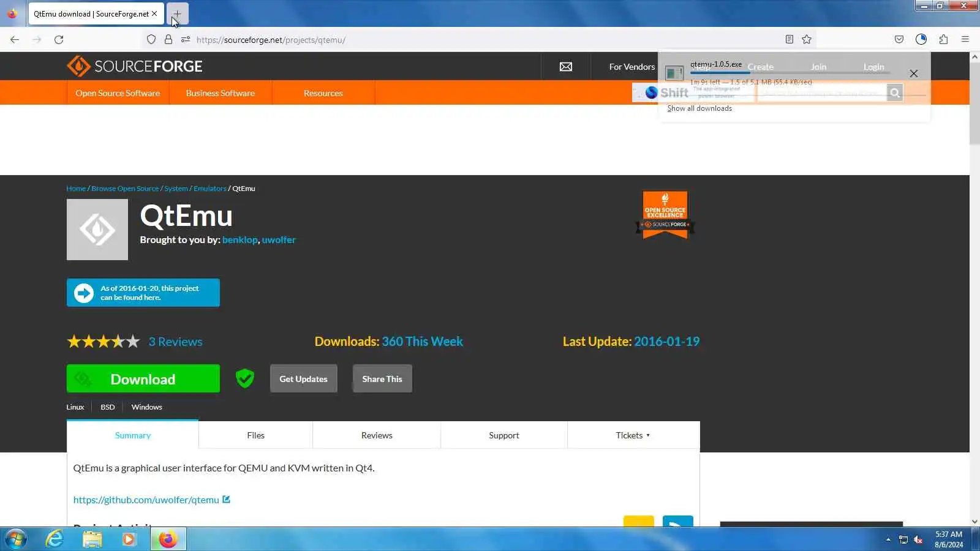Click Show all downloads
980x551 pixels.
pos(699,108)
